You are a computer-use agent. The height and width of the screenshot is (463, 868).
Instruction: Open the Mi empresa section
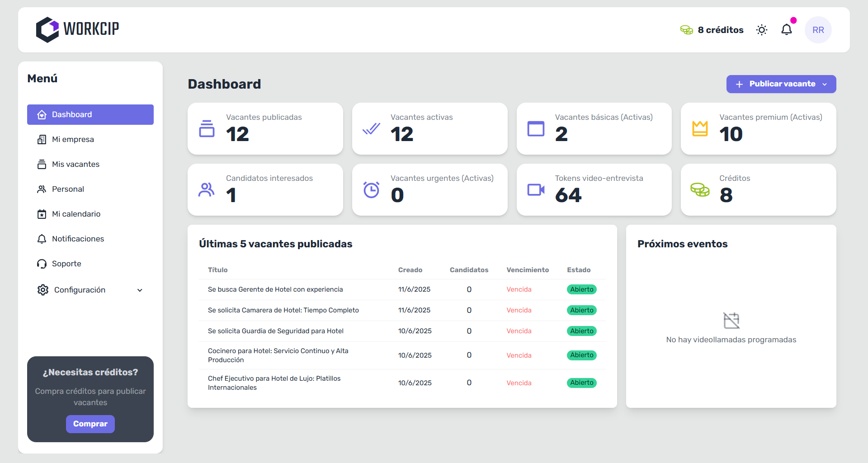pyautogui.click(x=73, y=139)
